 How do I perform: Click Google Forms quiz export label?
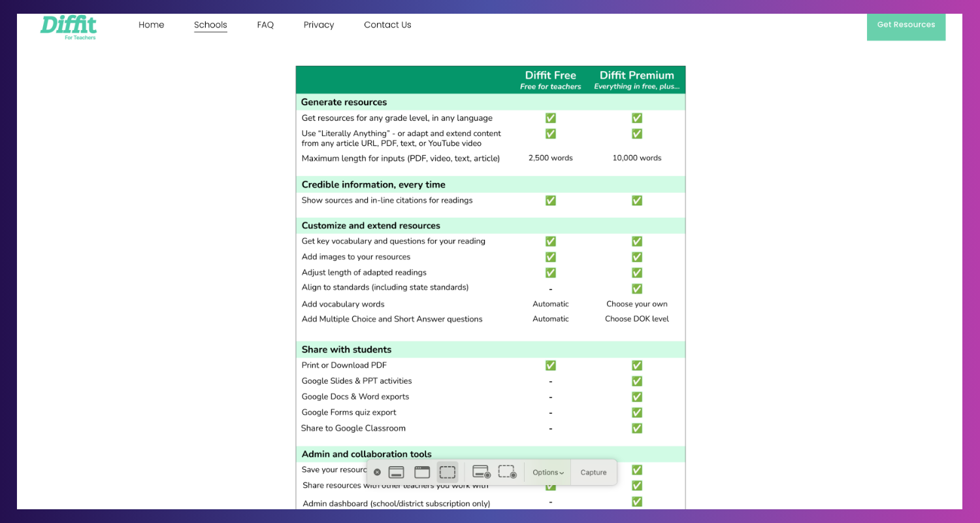point(349,413)
